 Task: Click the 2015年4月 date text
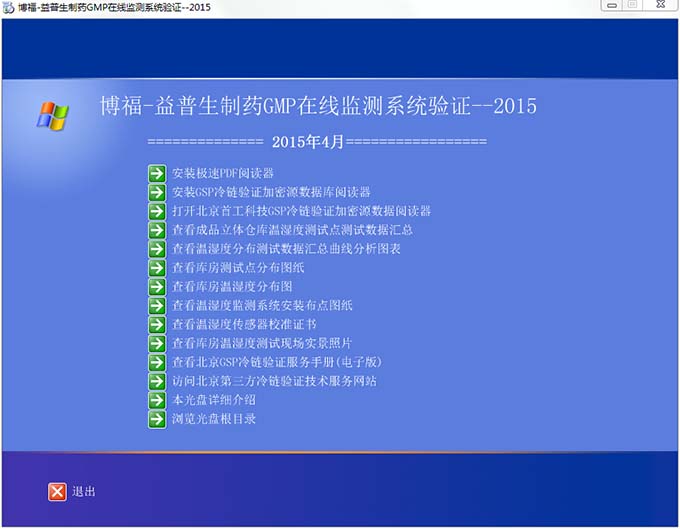308,142
